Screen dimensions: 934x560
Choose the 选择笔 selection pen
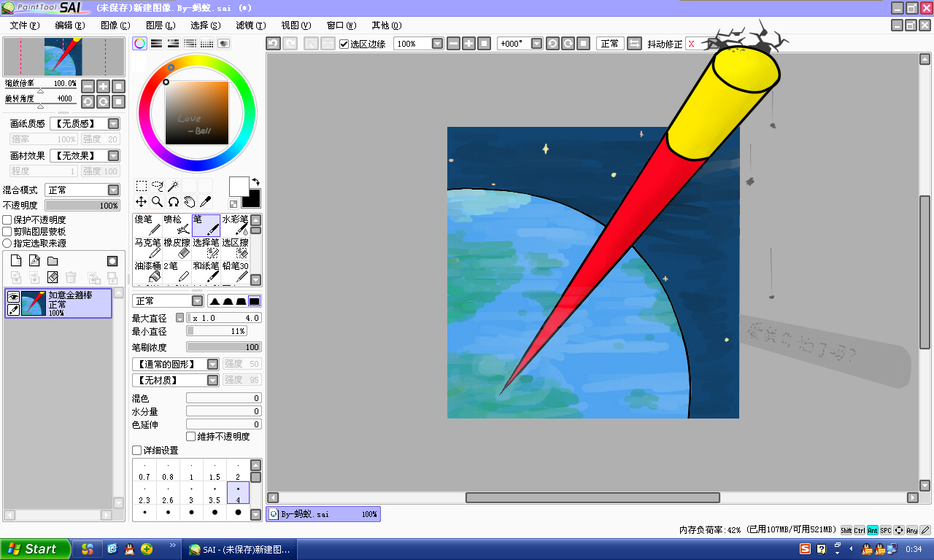click(206, 249)
